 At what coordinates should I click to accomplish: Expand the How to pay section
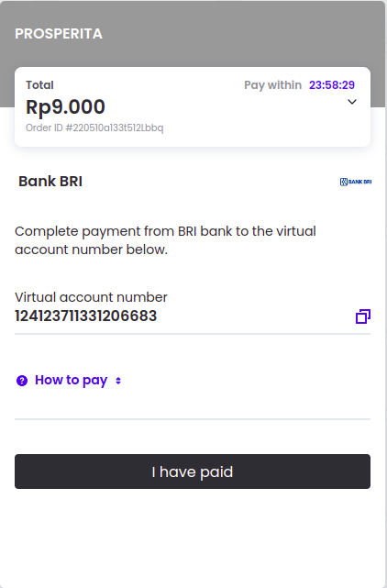point(69,381)
